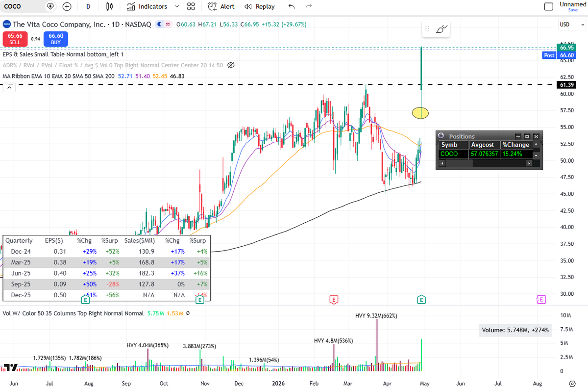Positions window scroll down arrow
This screenshot has width=588, height=389.
click(x=536, y=155)
